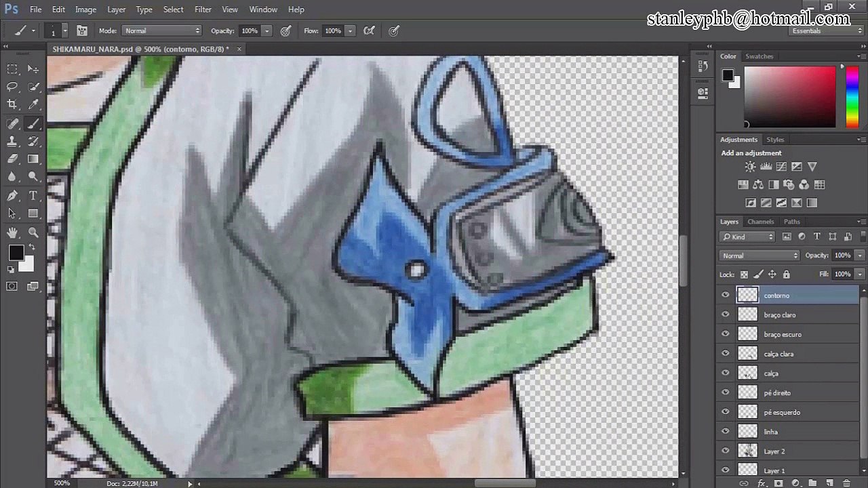
Task: Open the layer Opacity dropdown arrow
Action: [860, 256]
